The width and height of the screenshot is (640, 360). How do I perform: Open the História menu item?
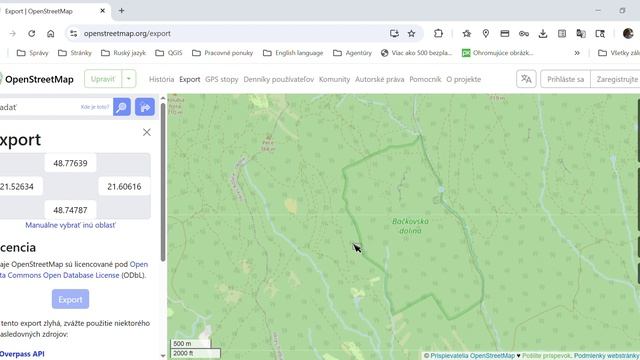click(x=161, y=79)
